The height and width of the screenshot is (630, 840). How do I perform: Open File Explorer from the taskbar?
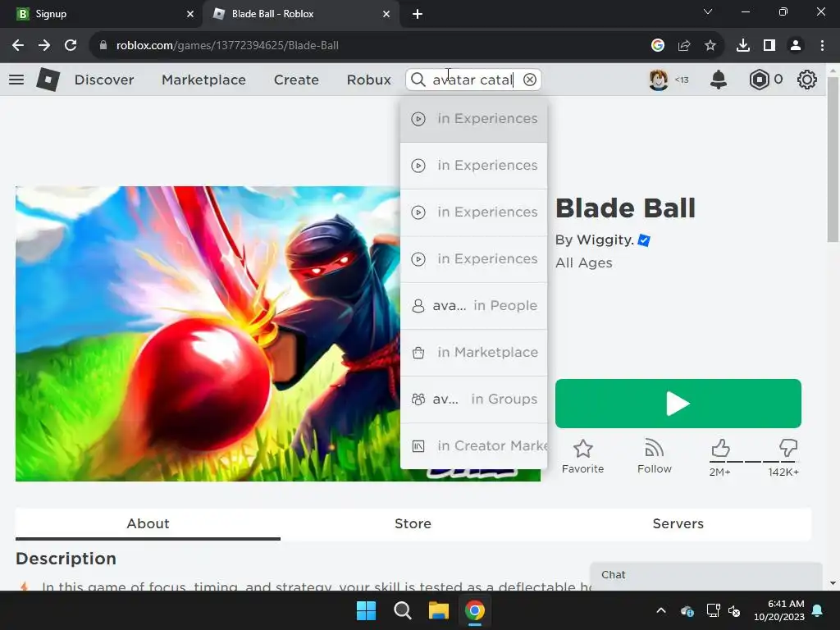(x=438, y=610)
